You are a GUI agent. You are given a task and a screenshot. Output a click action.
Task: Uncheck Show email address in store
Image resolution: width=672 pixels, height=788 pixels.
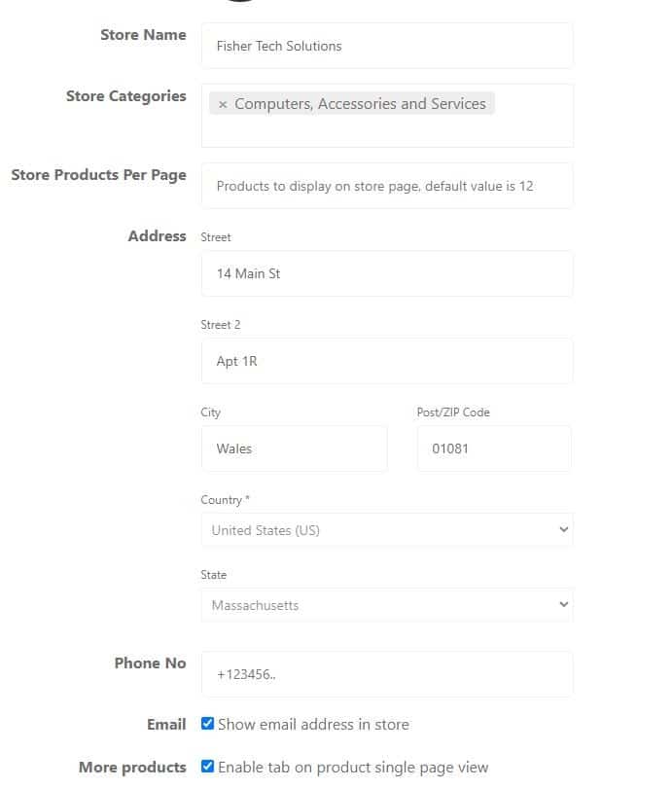(207, 723)
